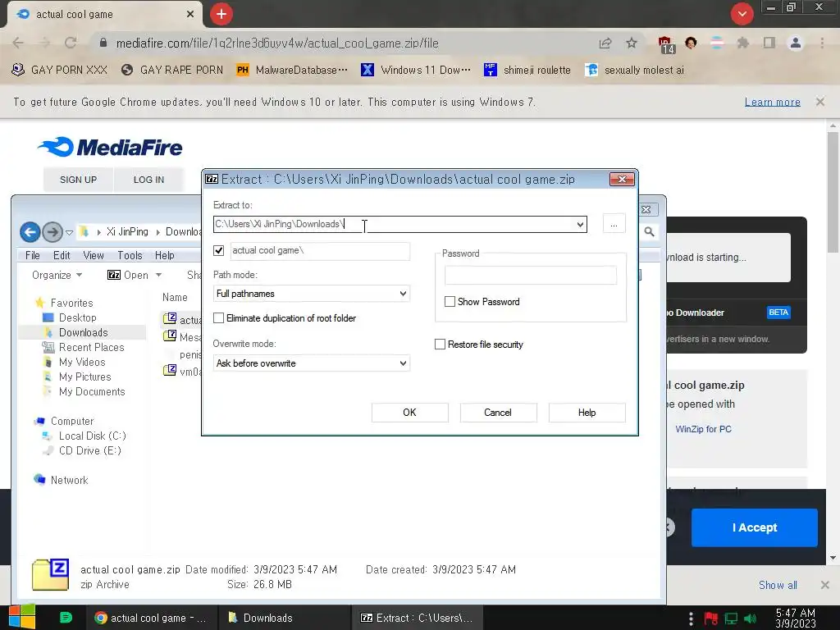Open the Explorer recent locations arrow

[x=69, y=232]
